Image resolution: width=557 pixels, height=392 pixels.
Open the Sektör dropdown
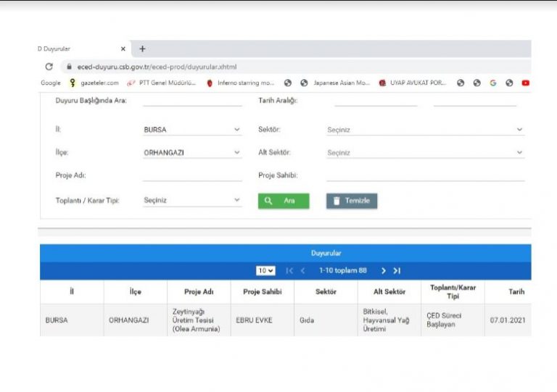[425, 130]
